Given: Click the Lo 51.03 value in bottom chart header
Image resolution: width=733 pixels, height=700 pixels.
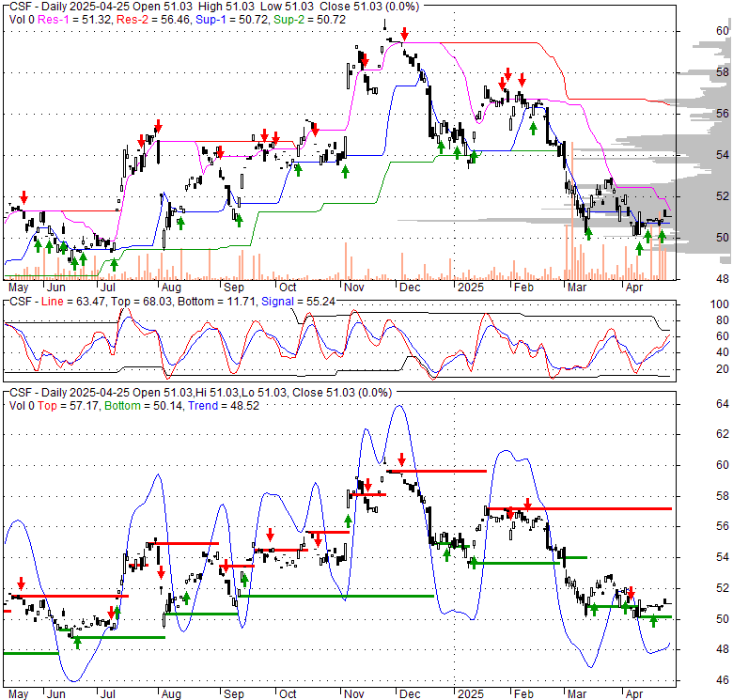Looking at the screenshot, I should click(x=264, y=393).
